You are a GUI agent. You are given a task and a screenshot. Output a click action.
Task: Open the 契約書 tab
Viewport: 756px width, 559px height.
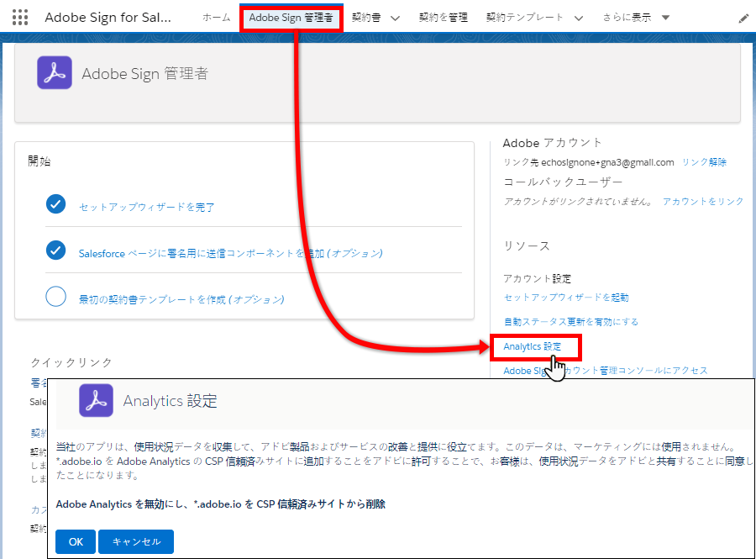point(366,18)
